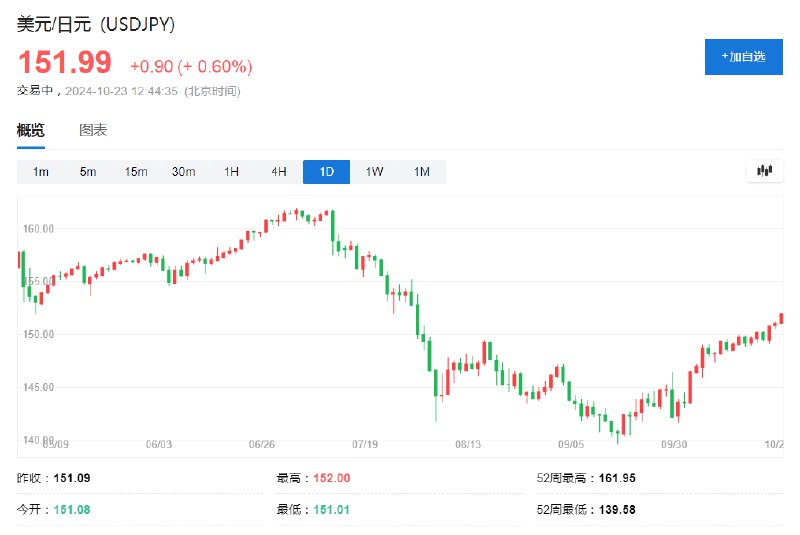Click the timestamp 2024-10-23 12:44:35
800x535 pixels.
coord(121,91)
